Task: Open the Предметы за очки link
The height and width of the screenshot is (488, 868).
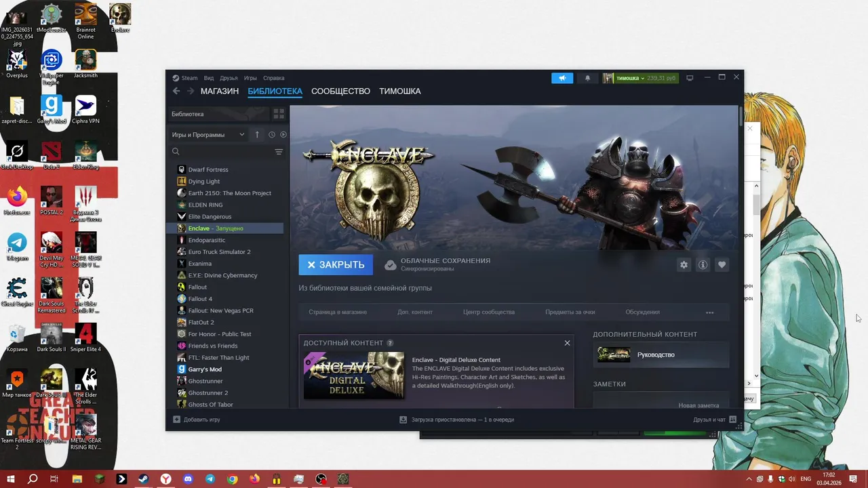Action: pos(570,312)
